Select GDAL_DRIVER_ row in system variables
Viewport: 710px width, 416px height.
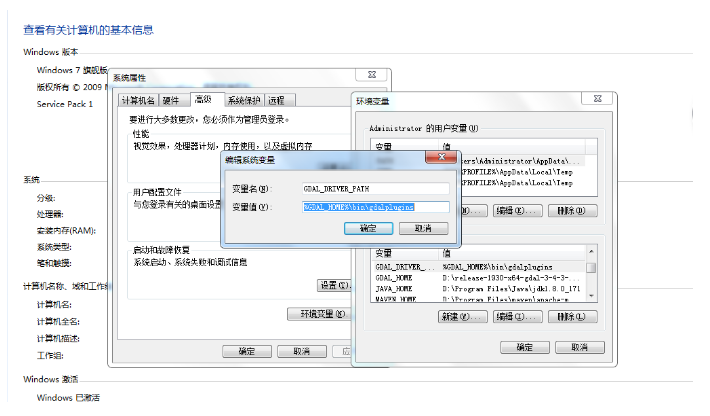coord(479,267)
